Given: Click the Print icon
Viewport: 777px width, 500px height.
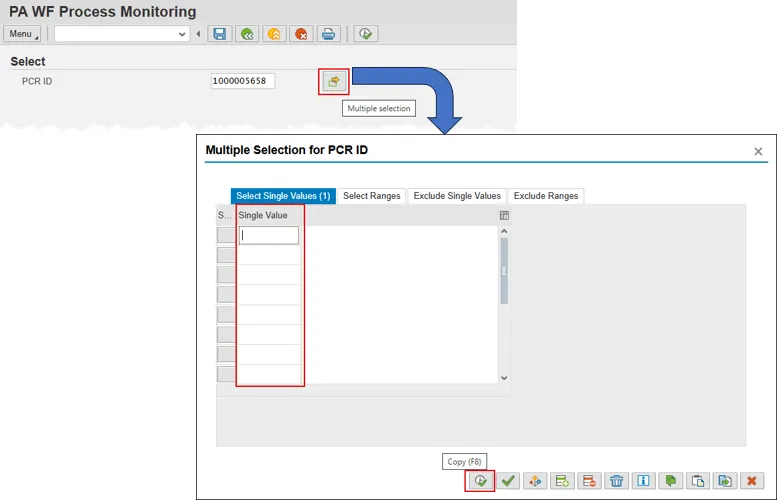Looking at the screenshot, I should click(x=328, y=34).
